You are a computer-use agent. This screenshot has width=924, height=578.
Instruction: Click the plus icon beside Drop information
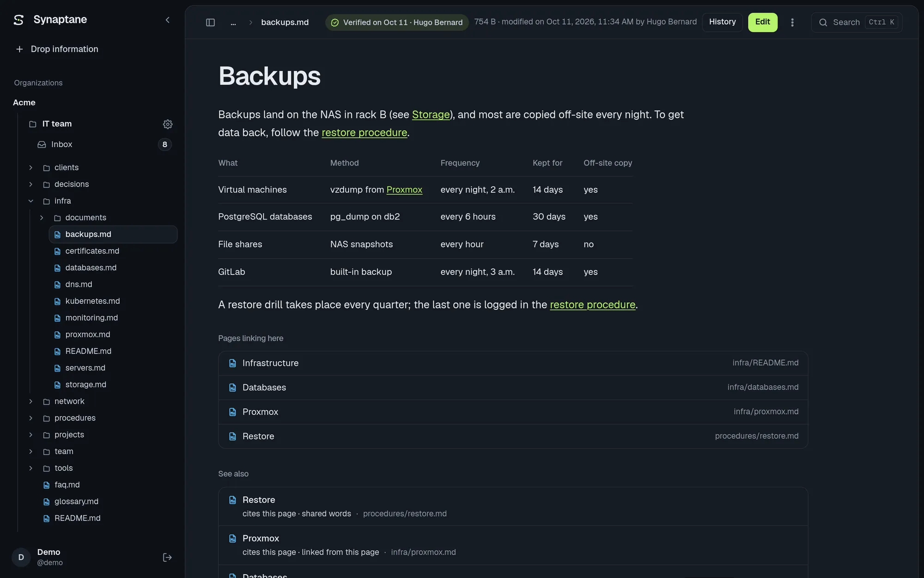[x=19, y=49]
